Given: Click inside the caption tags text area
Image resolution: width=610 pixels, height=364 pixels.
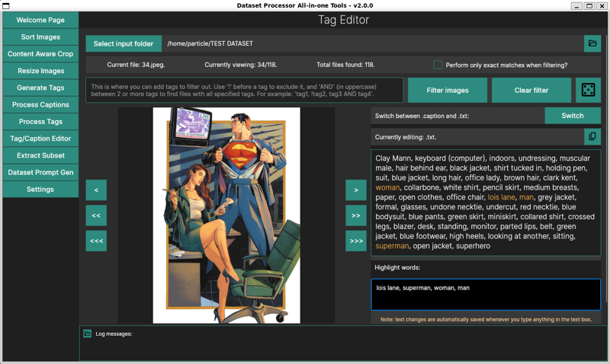Looking at the screenshot, I should point(486,203).
